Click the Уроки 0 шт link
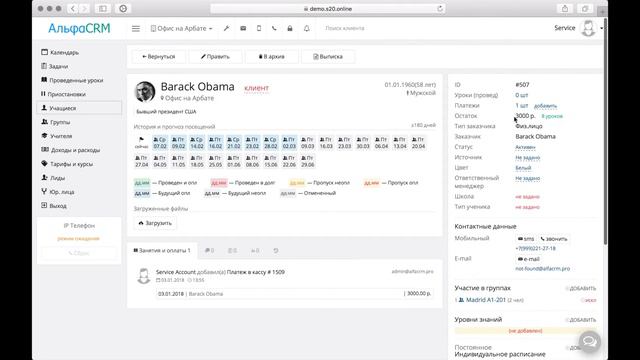The height and width of the screenshot is (360, 640). click(x=521, y=95)
